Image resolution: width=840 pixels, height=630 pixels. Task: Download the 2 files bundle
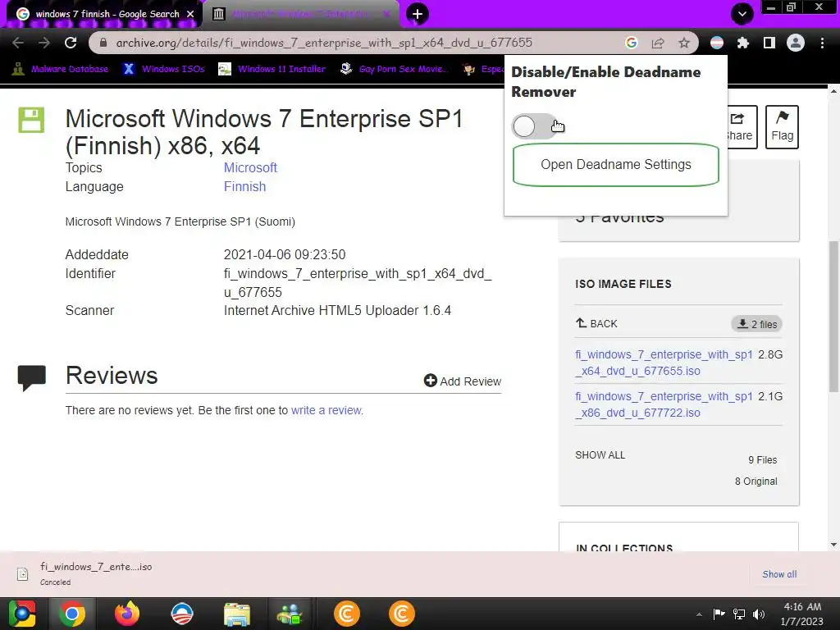756,324
